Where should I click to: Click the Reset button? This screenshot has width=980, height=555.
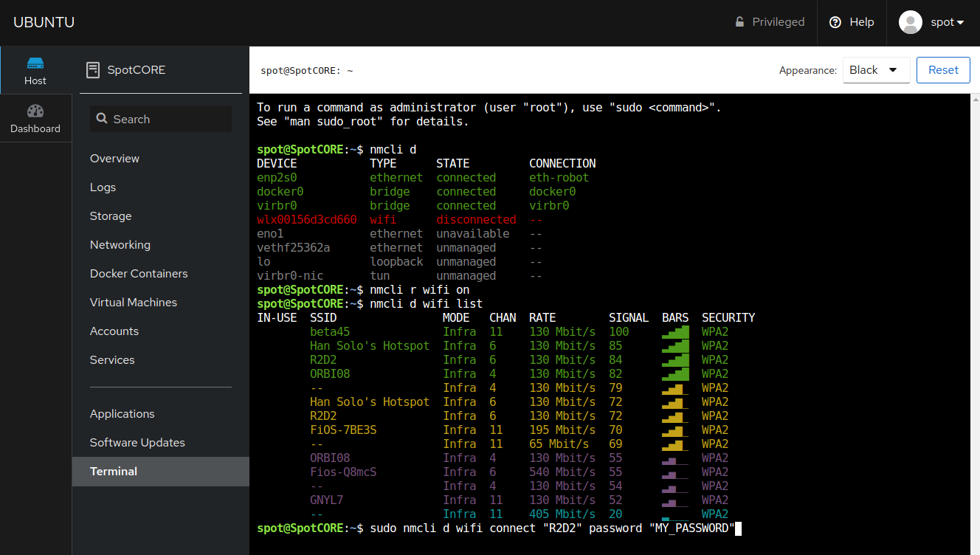pyautogui.click(x=943, y=70)
